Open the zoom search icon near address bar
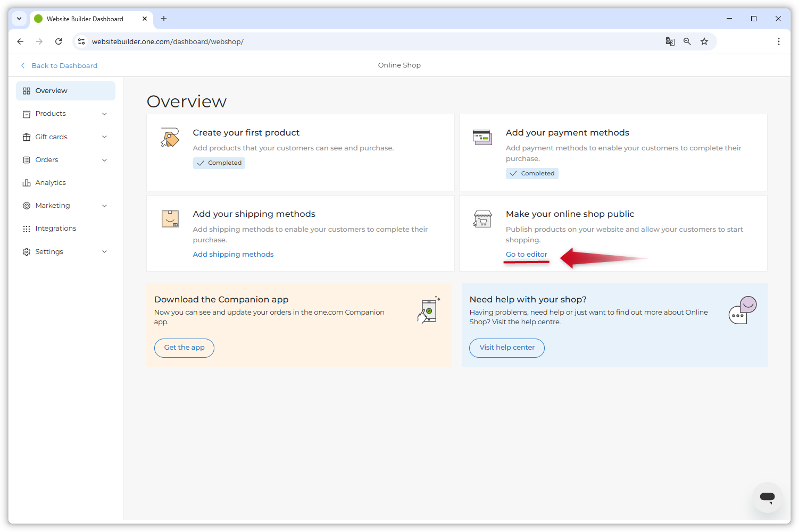The height and width of the screenshot is (532, 799). point(687,41)
